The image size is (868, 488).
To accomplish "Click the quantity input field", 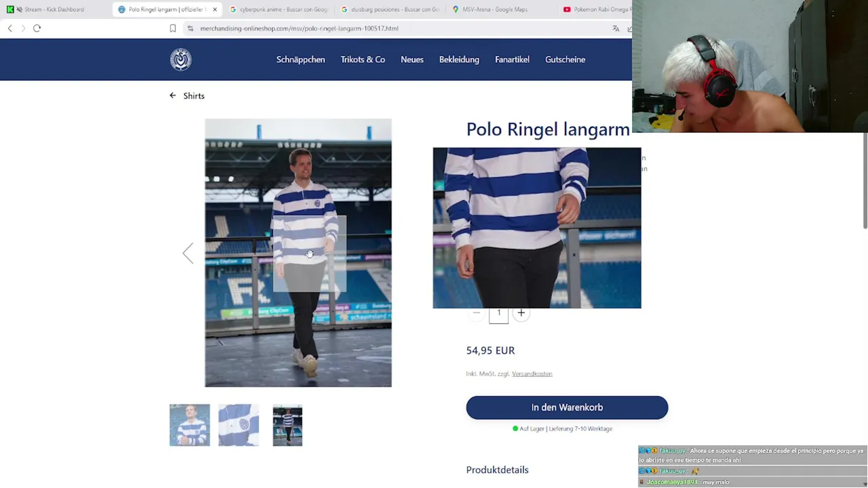I will tap(498, 314).
